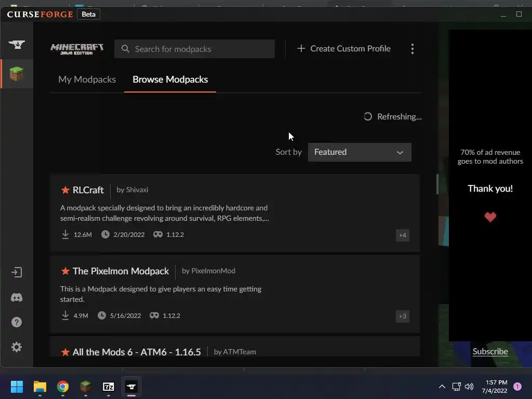This screenshot has height=399, width=532.
Task: Open the notification badge in the taskbar
Action: coord(517,387)
